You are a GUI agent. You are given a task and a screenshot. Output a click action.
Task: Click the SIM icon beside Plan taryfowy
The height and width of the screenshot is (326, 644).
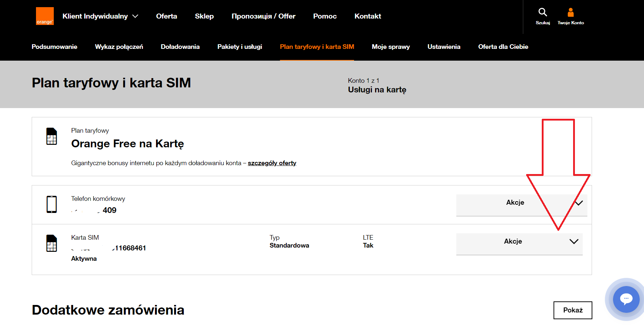(x=52, y=136)
